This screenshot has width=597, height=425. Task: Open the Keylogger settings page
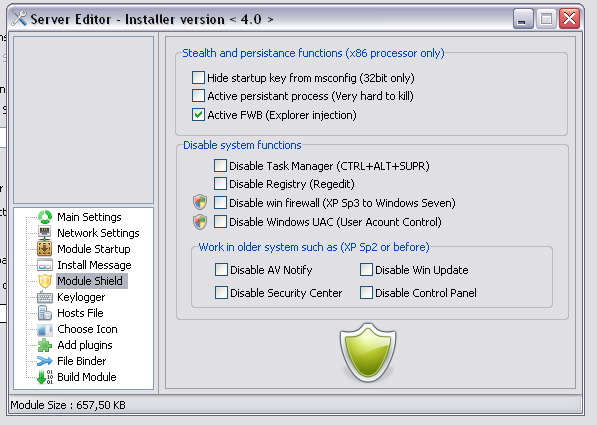(81, 297)
